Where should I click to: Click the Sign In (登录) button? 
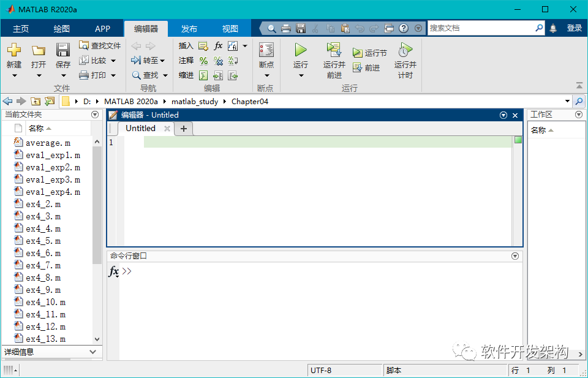click(574, 28)
